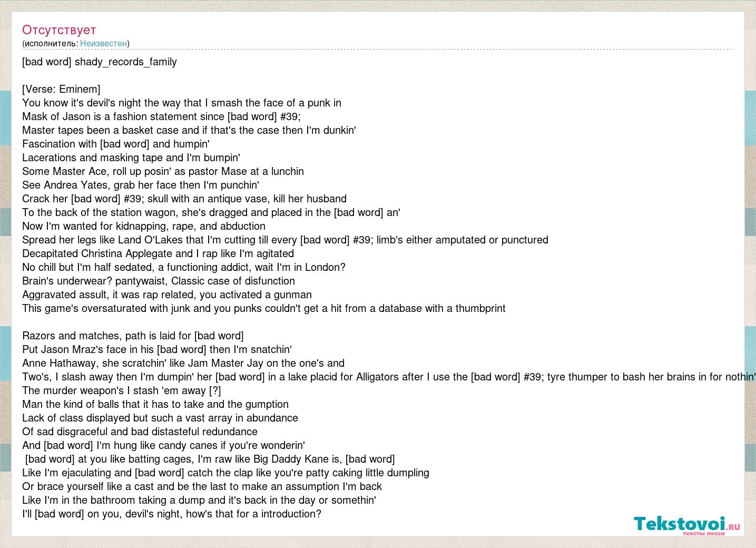
Task: Click the 'Some Master Ace' lyric line
Action: click(163, 171)
